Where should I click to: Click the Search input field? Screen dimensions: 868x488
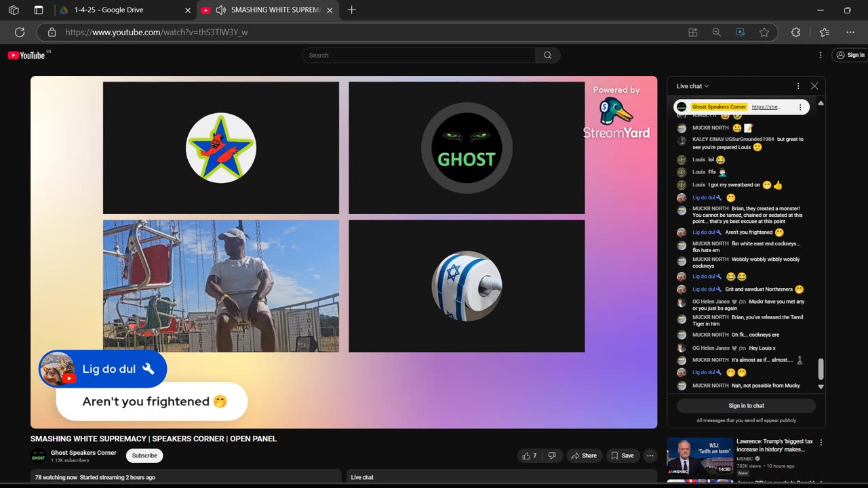tap(419, 56)
